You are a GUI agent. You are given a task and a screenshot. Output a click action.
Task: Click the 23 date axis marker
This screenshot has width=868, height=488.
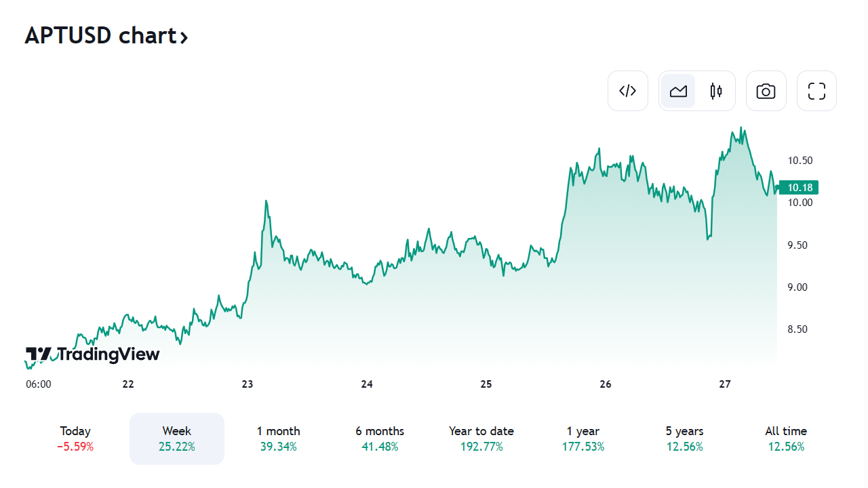248,384
